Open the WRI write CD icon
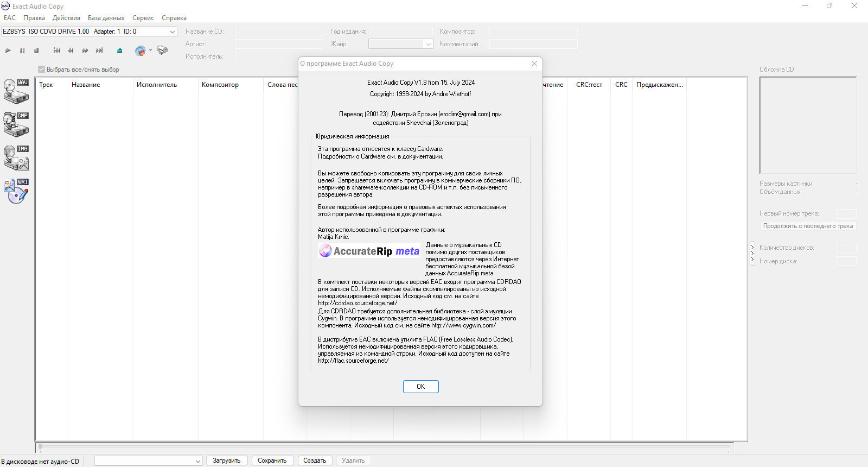Viewport: 868px width, 467px height. pos(16,191)
